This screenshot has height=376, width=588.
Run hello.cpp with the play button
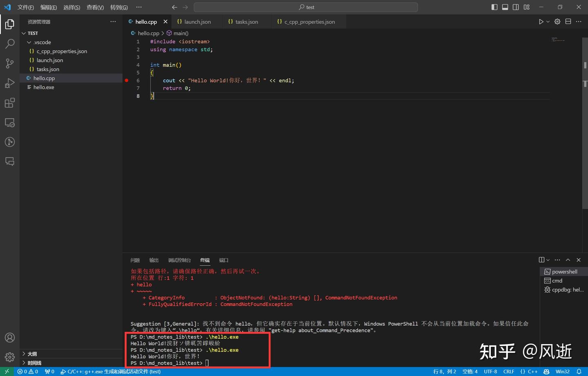(x=541, y=22)
